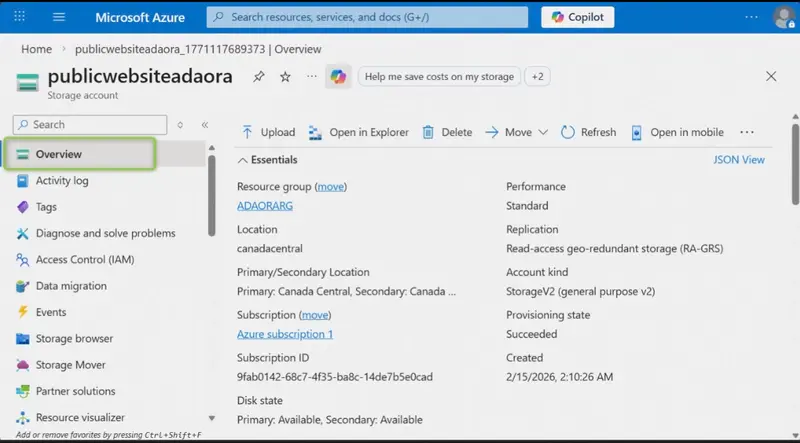Open Partner solutions menu item
The height and width of the screenshot is (443, 800).
(76, 391)
